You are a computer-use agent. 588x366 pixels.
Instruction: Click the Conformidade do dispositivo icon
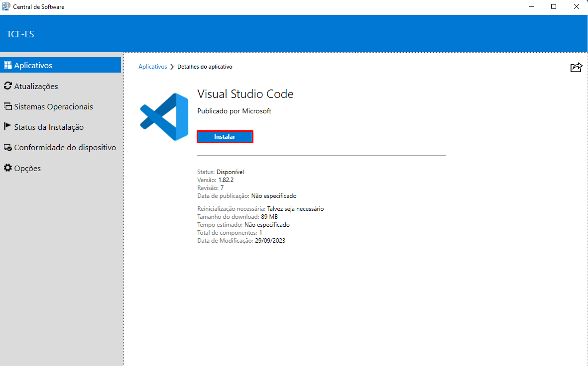pos(7,148)
